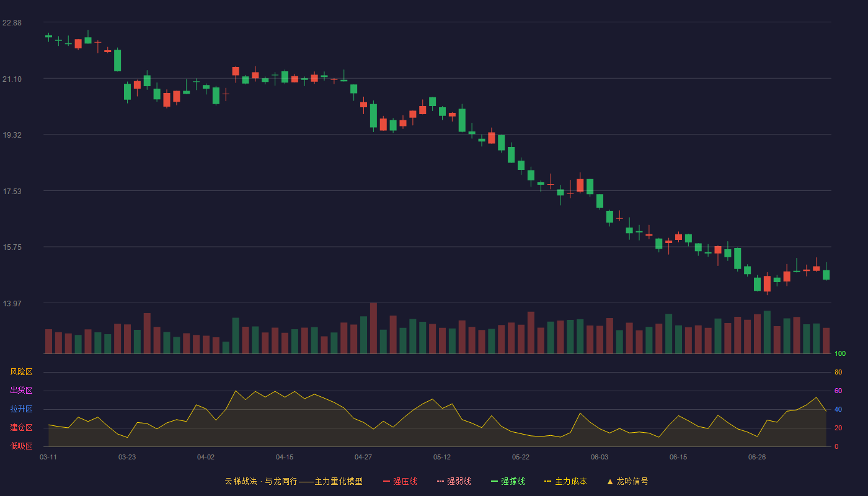Click the 拉升区 zone label
Viewport: 868px width, 496px height.
click(21, 409)
